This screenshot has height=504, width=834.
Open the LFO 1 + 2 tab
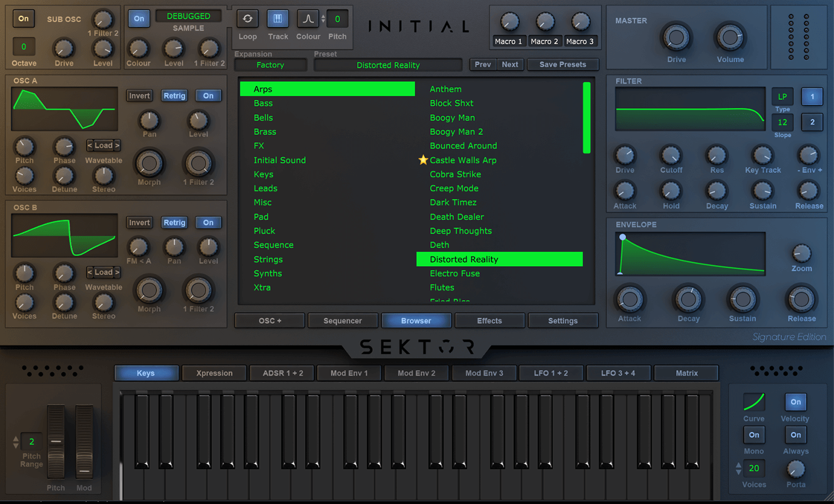click(551, 373)
